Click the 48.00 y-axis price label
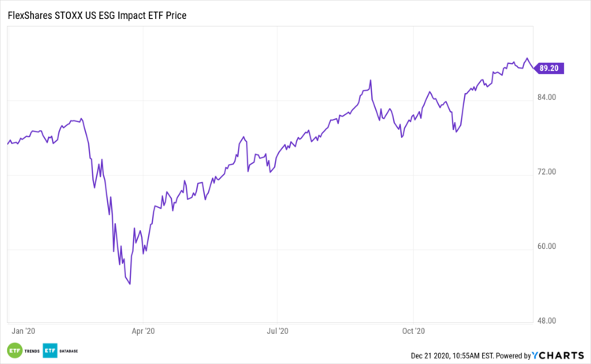 pyautogui.click(x=547, y=321)
